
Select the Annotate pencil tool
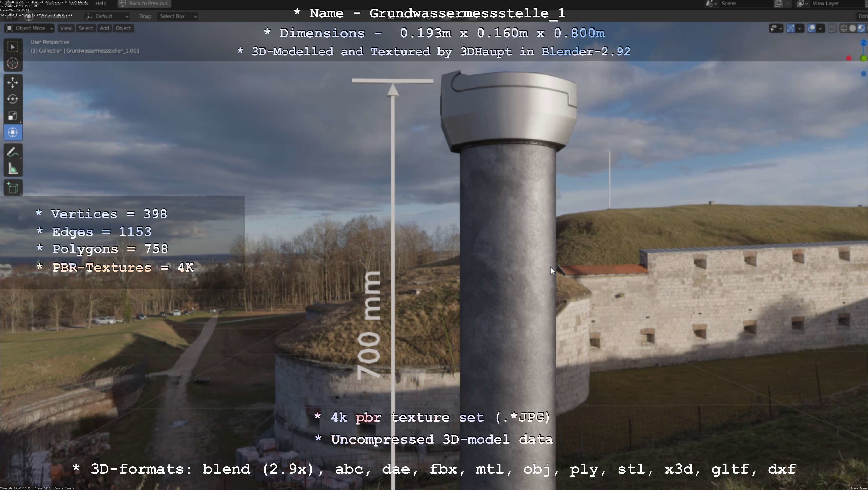coord(13,152)
